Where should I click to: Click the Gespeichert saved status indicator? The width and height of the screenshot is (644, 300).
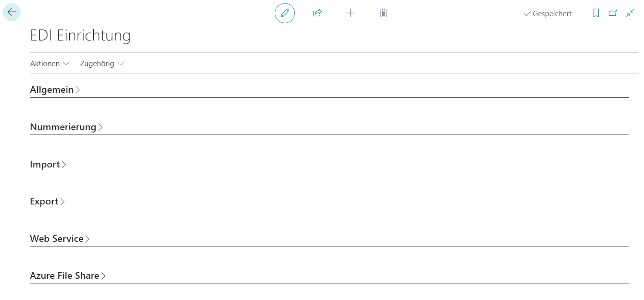548,14
